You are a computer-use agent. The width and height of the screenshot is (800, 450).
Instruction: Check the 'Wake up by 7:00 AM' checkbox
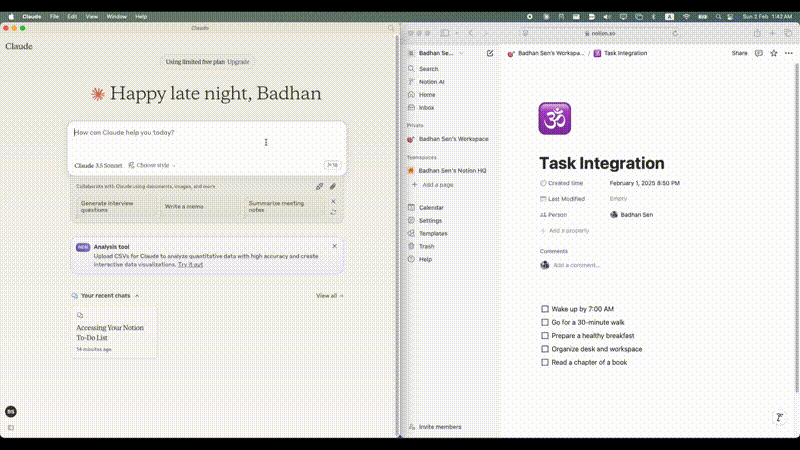coord(545,309)
